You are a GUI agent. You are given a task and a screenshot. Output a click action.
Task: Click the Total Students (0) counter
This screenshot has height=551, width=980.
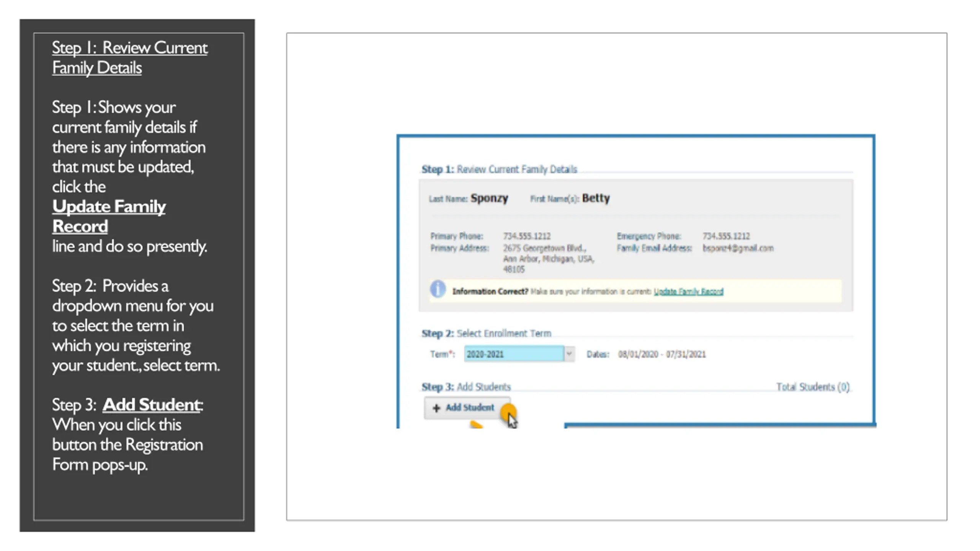813,387
